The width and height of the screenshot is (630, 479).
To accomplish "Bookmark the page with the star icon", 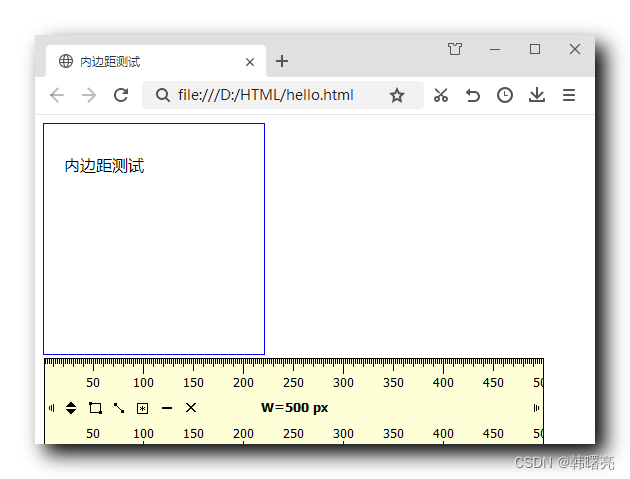I will pyautogui.click(x=397, y=95).
